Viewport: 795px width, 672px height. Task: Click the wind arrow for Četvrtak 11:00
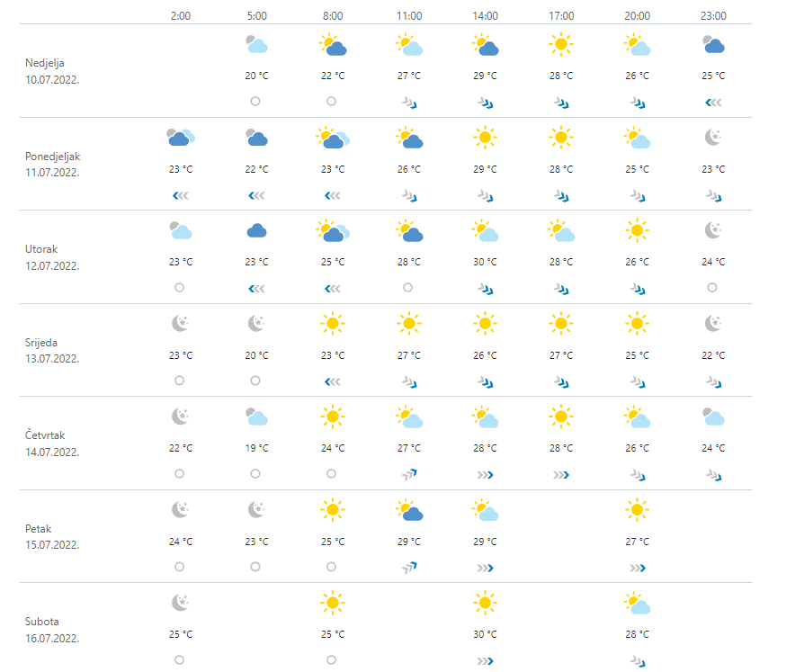408,474
